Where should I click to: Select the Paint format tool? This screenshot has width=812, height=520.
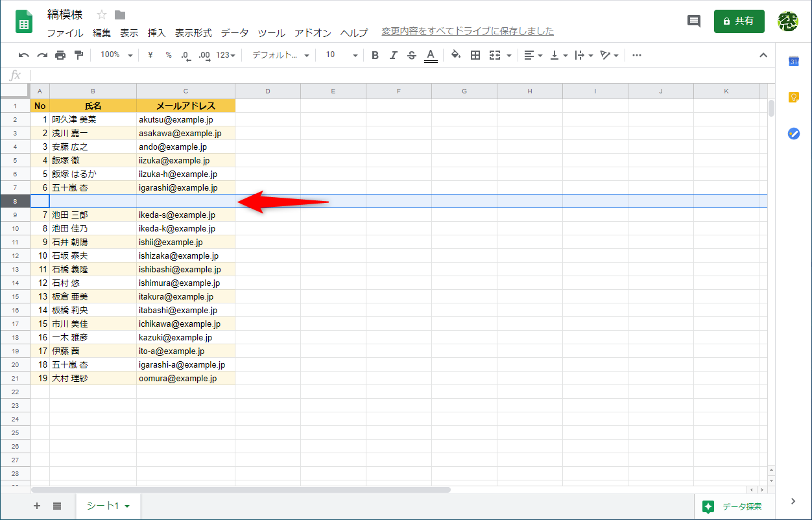[78, 55]
